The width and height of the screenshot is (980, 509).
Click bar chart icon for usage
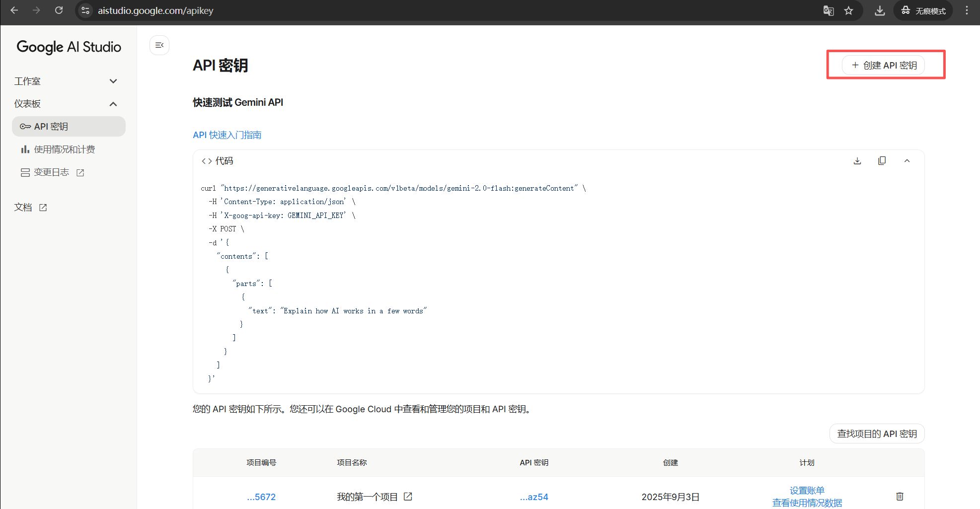pyautogui.click(x=25, y=149)
